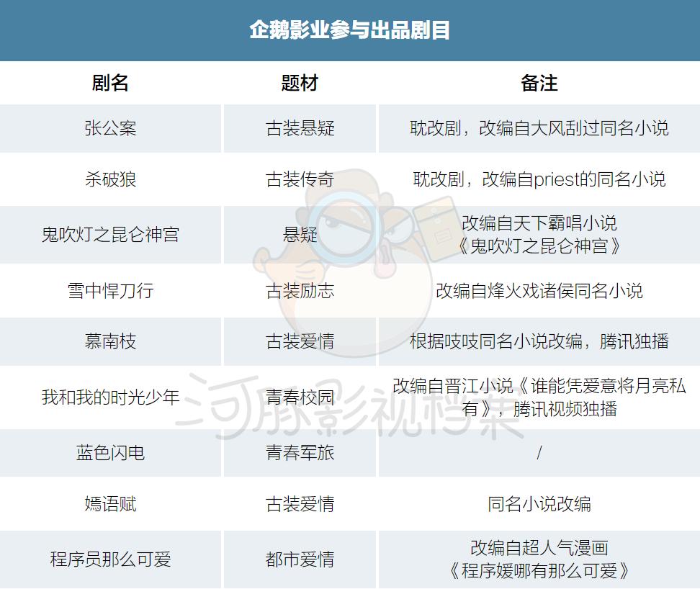Image resolution: width=700 pixels, height=589 pixels.
Task: Click the slash note in 蓝色闪电 row
Action: pos(539,453)
